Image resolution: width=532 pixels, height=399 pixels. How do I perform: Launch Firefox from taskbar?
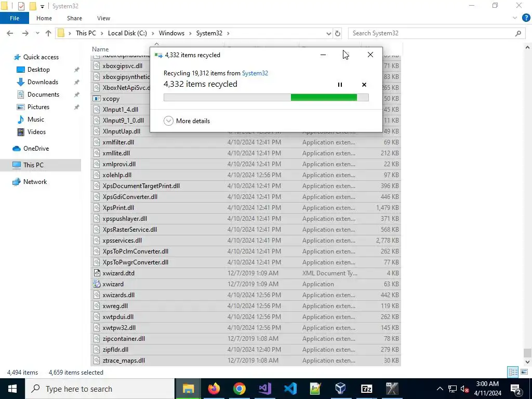point(214,389)
